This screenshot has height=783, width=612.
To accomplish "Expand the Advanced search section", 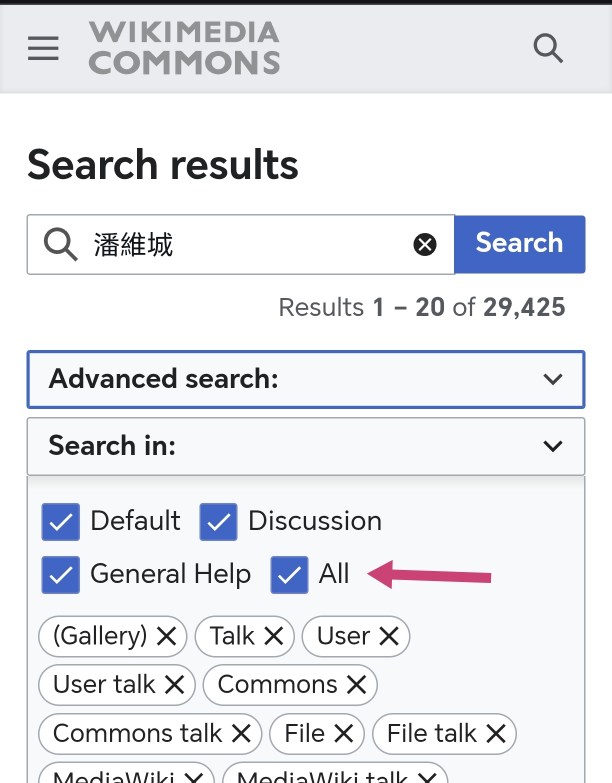I will pos(305,379).
